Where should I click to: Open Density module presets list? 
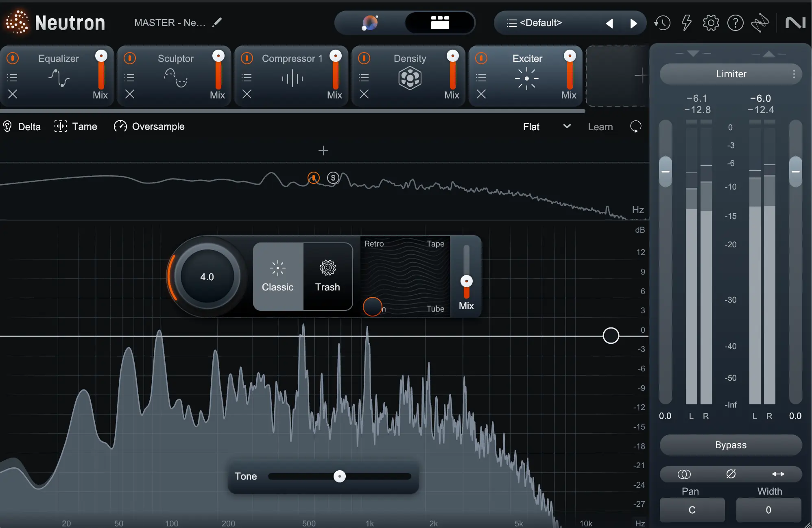coord(364,77)
